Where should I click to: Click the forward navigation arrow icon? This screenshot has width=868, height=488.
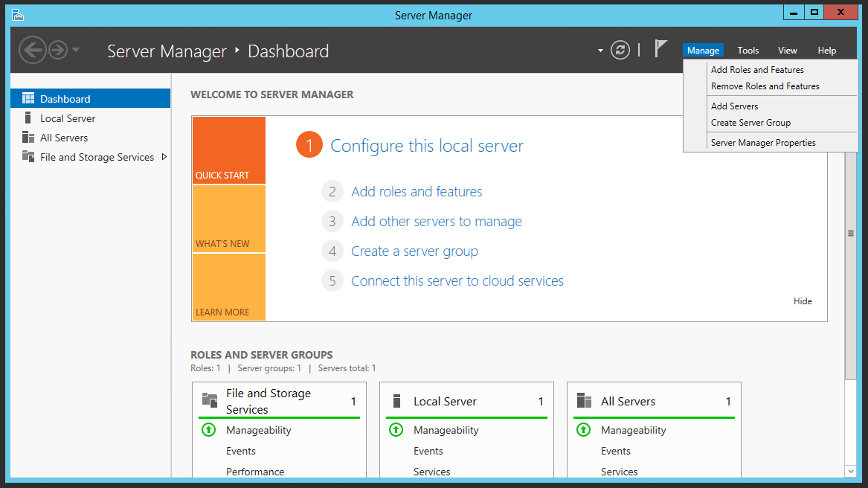[x=57, y=50]
